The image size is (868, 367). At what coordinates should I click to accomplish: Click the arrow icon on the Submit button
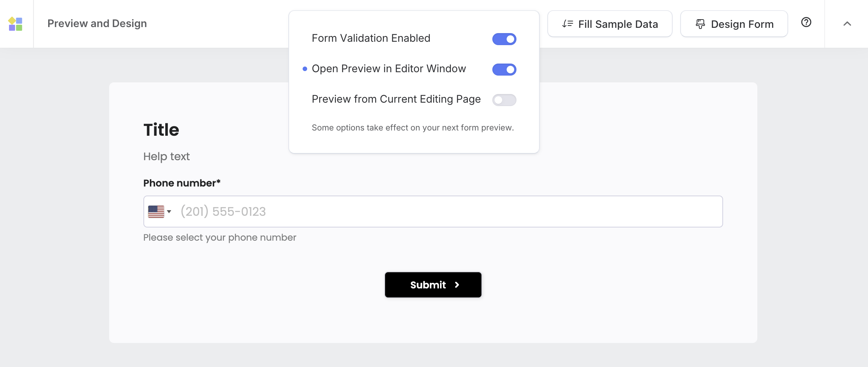click(457, 285)
